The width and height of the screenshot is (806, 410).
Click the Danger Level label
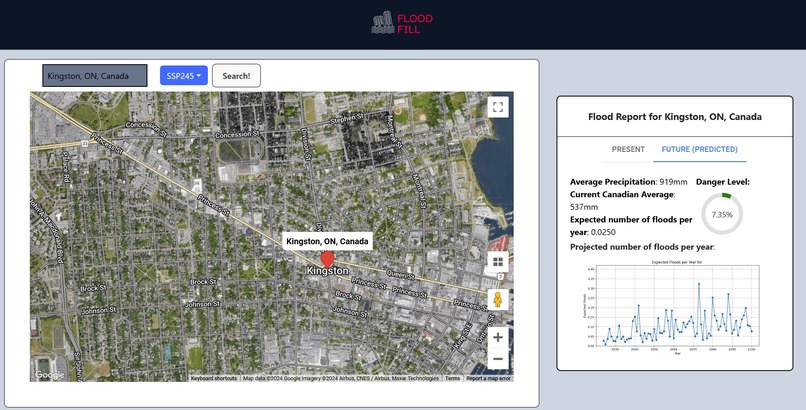pyautogui.click(x=723, y=182)
